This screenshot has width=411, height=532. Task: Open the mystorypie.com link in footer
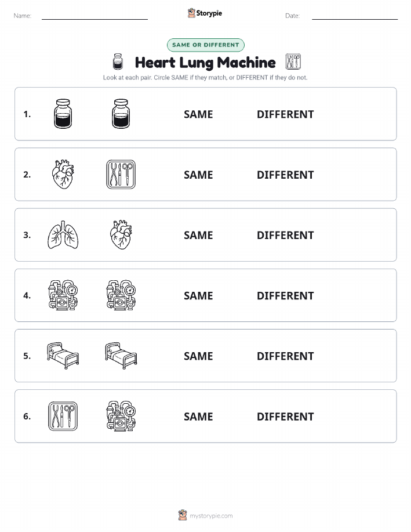click(x=211, y=516)
